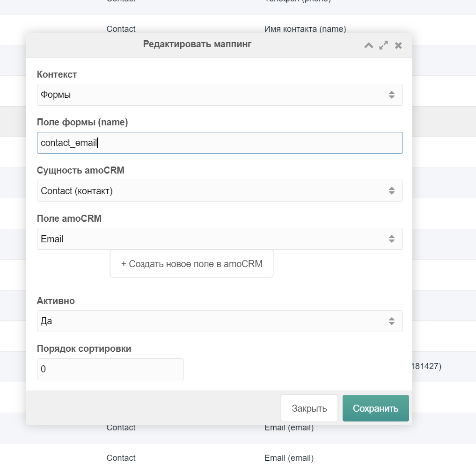Image resolution: width=476 pixels, height=472 pixels.
Task: Click the Активно field label
Action: click(x=56, y=301)
